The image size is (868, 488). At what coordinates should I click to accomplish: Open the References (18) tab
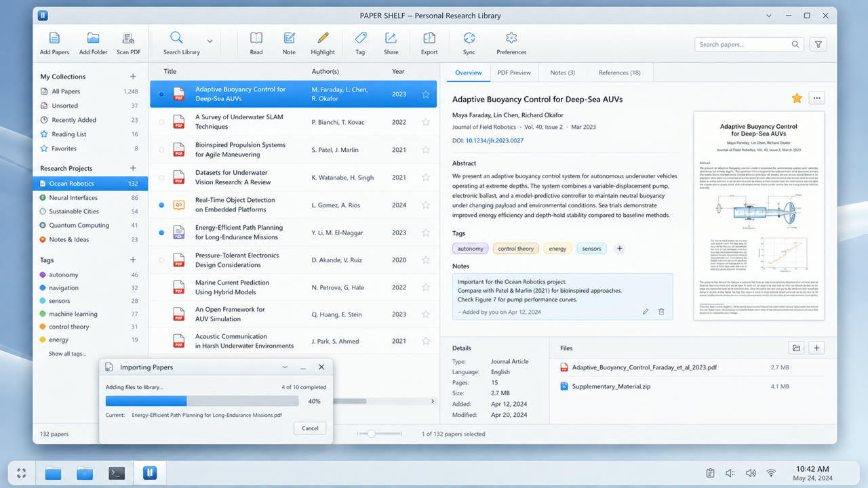click(x=619, y=73)
